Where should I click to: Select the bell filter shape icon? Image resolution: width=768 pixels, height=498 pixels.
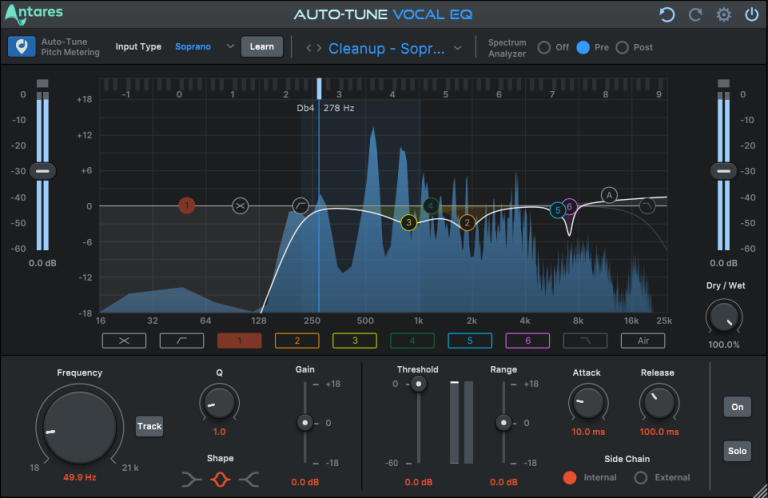coord(220,480)
